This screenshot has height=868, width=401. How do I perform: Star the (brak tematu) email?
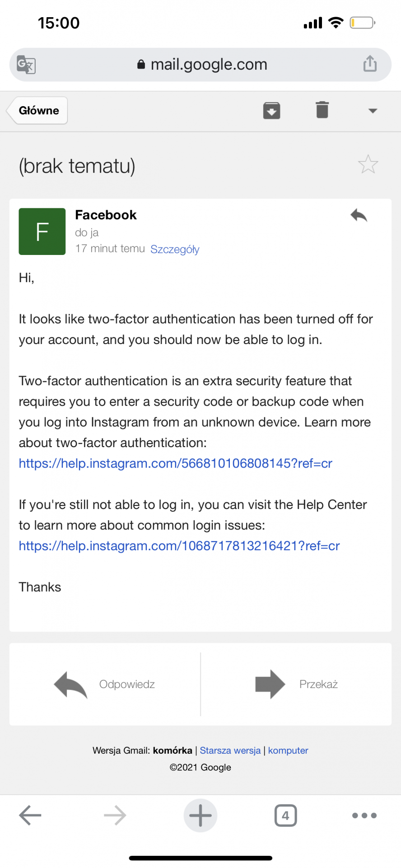368,165
